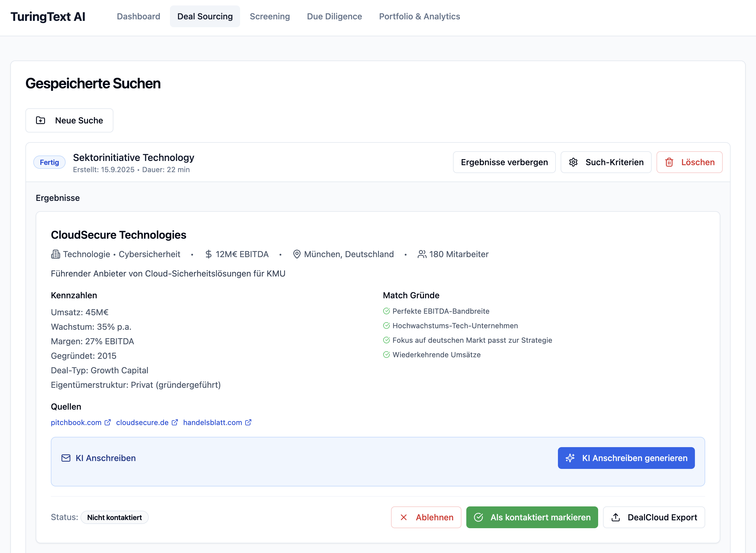Click the upload icon on DealCloud Export
The width and height of the screenshot is (756, 553).
(x=616, y=517)
